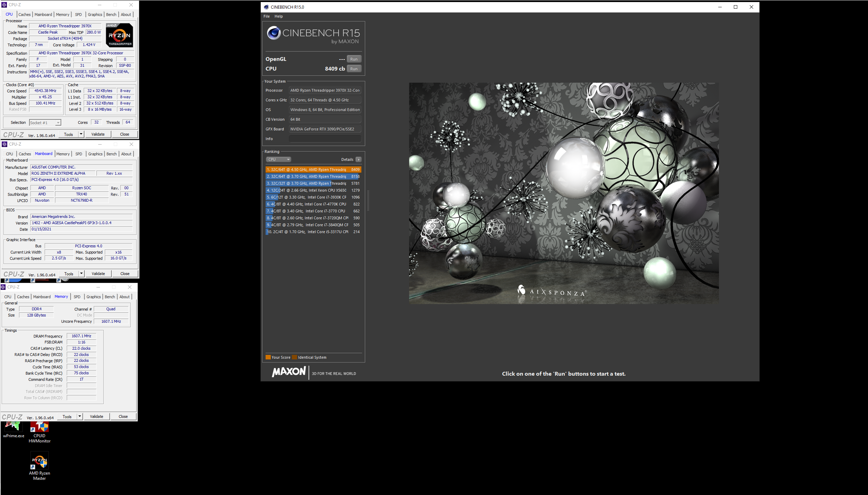The height and width of the screenshot is (495, 868).
Task: Click the Core Speed value 4543.38 MHz
Action: pos(45,91)
